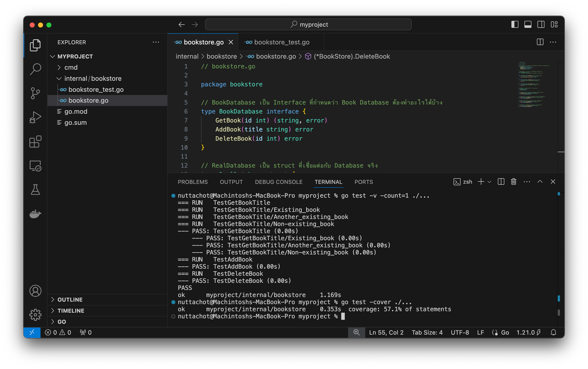The width and height of the screenshot is (588, 369).
Task: Switch to the PROBLEMS tab
Action: click(x=193, y=182)
